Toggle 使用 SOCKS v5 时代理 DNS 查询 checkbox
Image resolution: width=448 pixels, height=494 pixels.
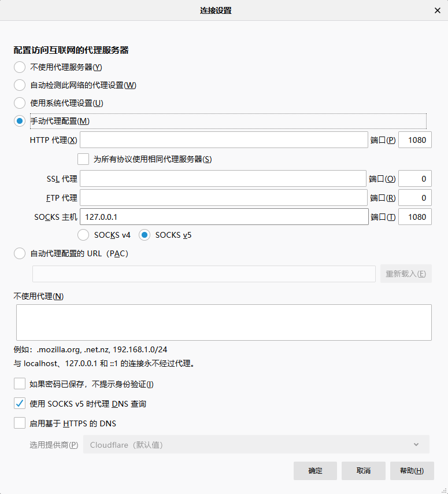tap(20, 403)
